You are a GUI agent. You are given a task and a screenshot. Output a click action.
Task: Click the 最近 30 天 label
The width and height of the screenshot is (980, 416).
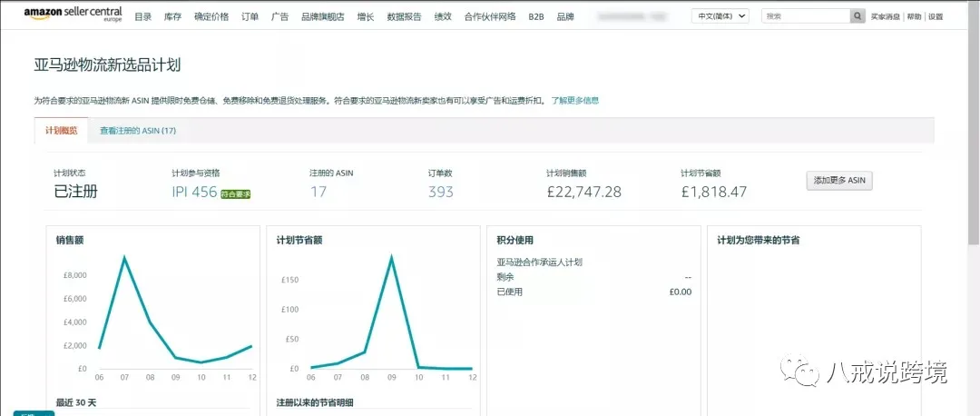point(76,402)
